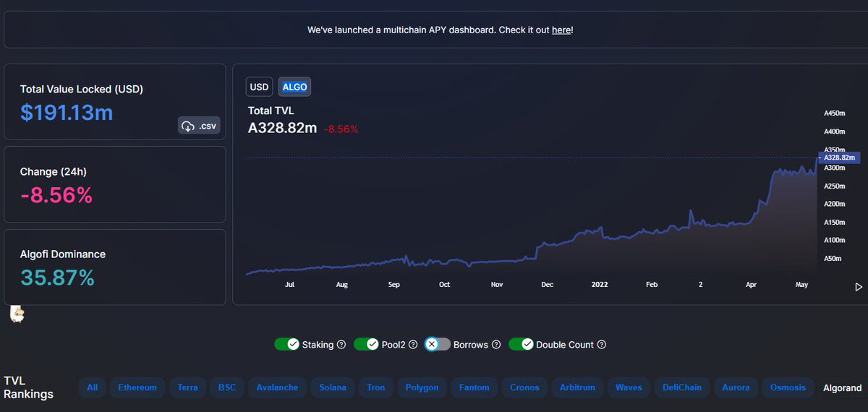This screenshot has height=412, width=868.
Task: Click the red -8.56% next to Total TVL
Action: (x=341, y=129)
